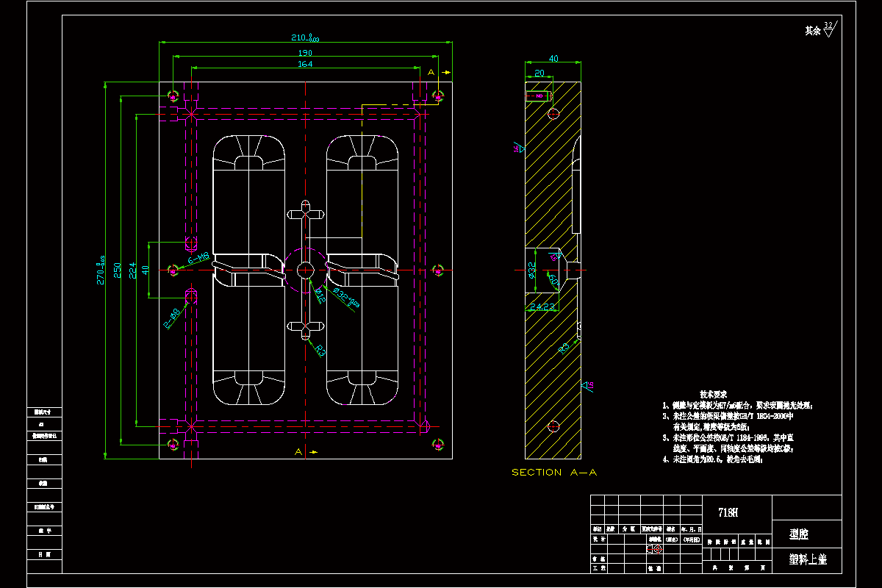882x588 pixels.
Task: Click technical requirement line 1 about H7/m6 fit
Action: 737,405
